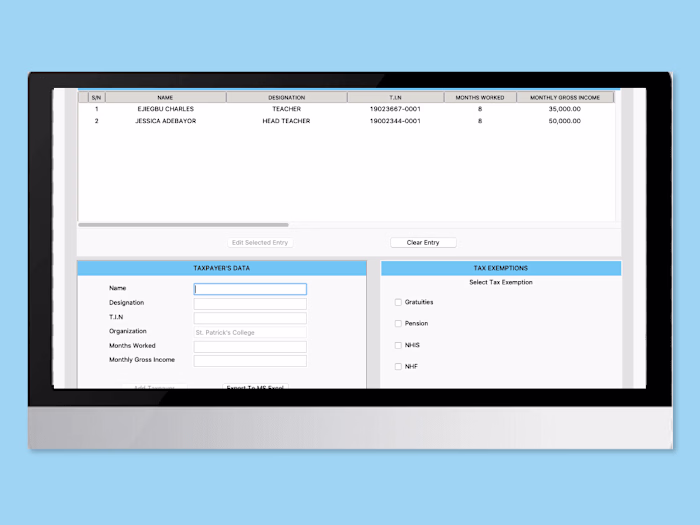Viewport: 700px width, 525px height.
Task: Click the Monthly Gross Income field
Action: tap(250, 361)
